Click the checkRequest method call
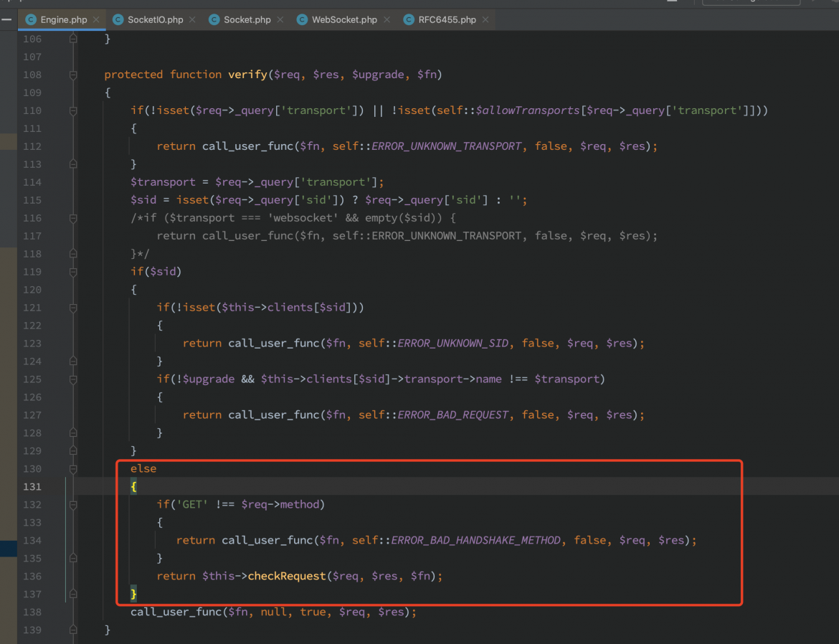Screen dimensions: 839x644 point(287,576)
